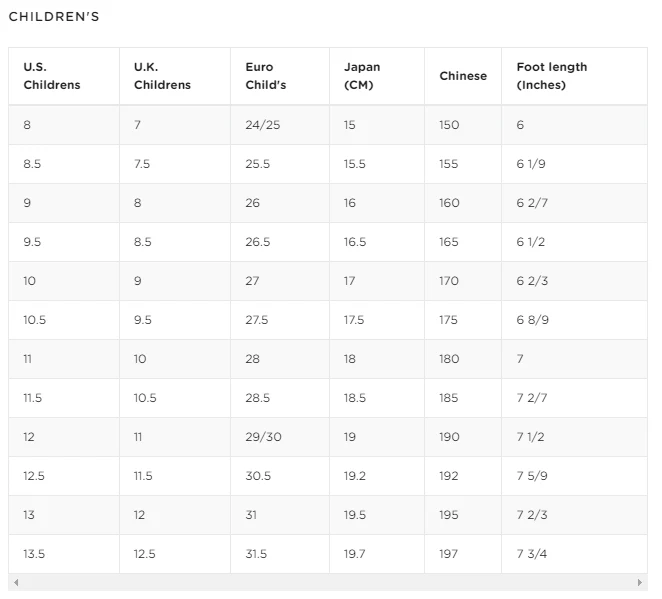This screenshot has height=599, width=662.
Task: Click the Japan size 19.2 cell
Action: pyautogui.click(x=355, y=476)
